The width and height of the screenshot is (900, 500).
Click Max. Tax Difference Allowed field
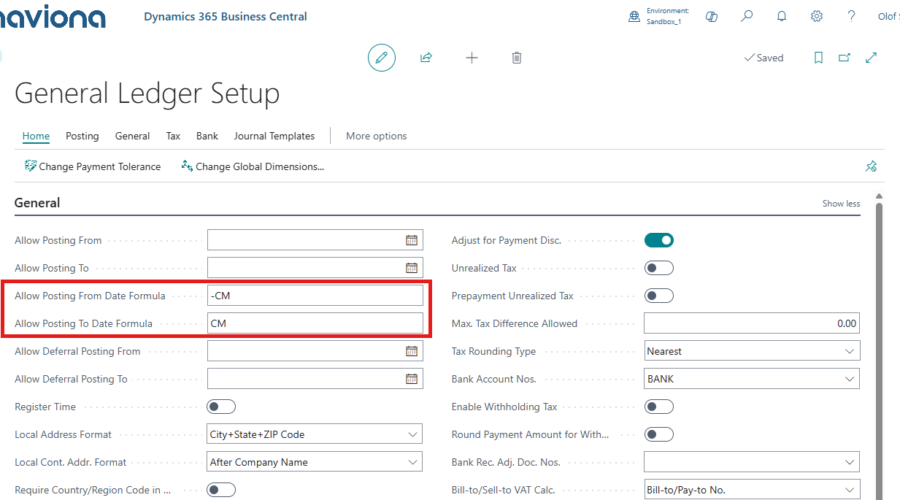pos(752,323)
